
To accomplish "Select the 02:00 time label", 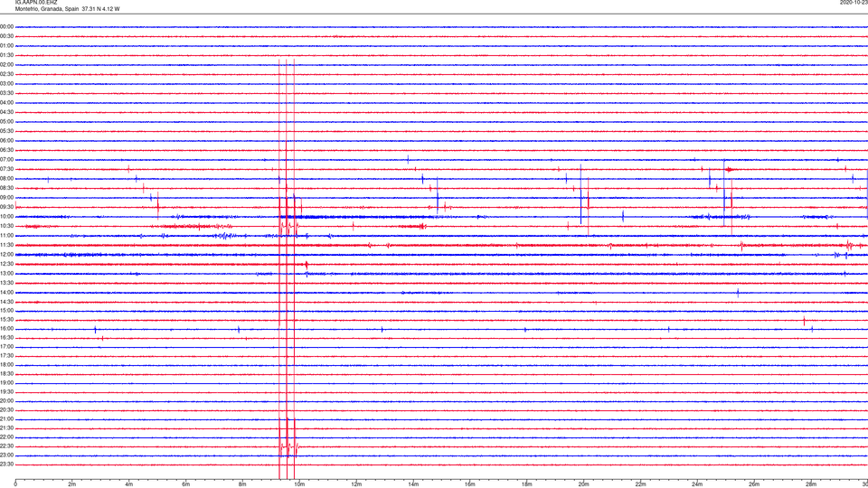I will [6, 65].
